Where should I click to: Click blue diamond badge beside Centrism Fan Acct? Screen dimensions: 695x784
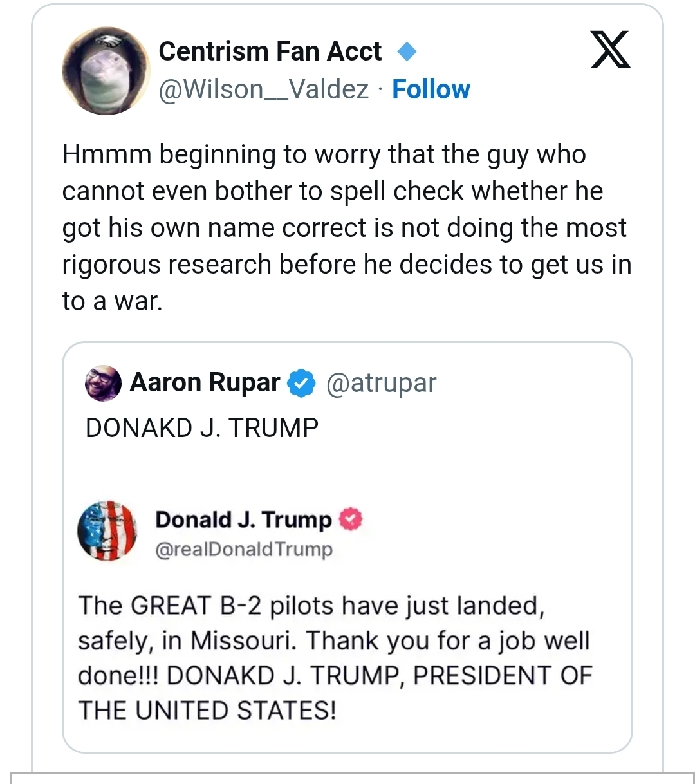407,51
